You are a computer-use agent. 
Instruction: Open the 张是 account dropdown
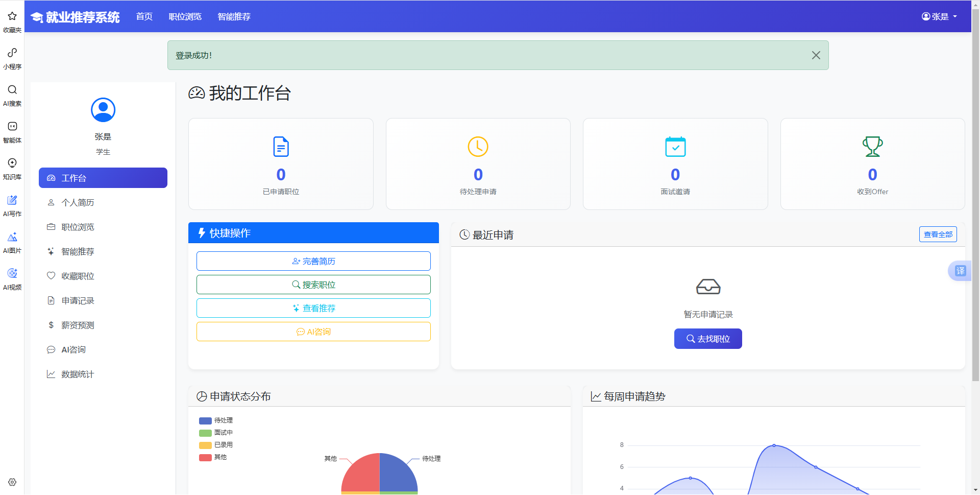click(x=939, y=16)
